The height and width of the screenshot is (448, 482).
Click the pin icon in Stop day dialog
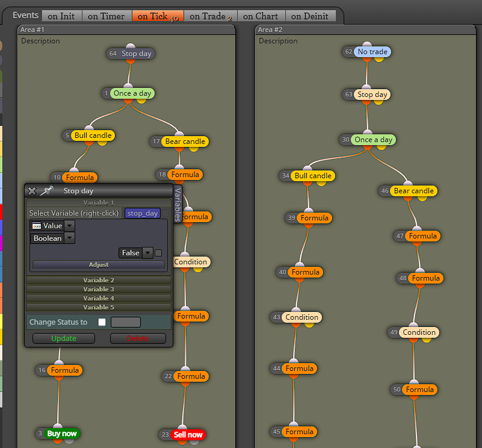click(47, 191)
